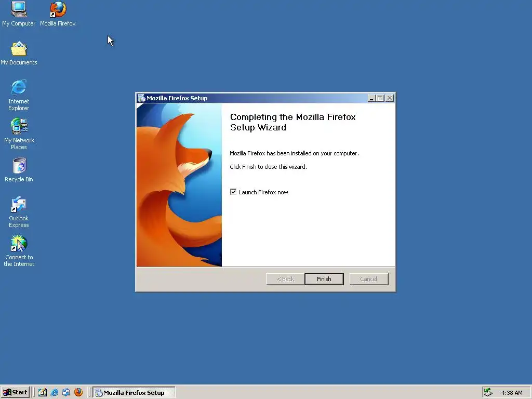This screenshot has width=532, height=399.
Task: Click the Show Desktop quick launch icon
Action: 43,392
